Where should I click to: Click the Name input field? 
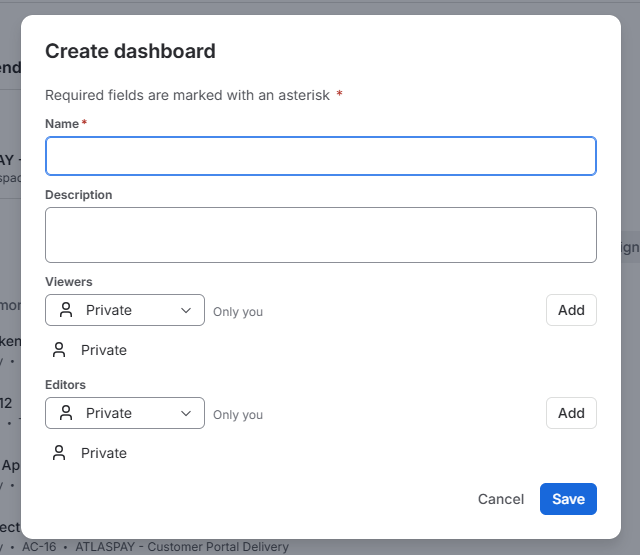pyautogui.click(x=321, y=156)
